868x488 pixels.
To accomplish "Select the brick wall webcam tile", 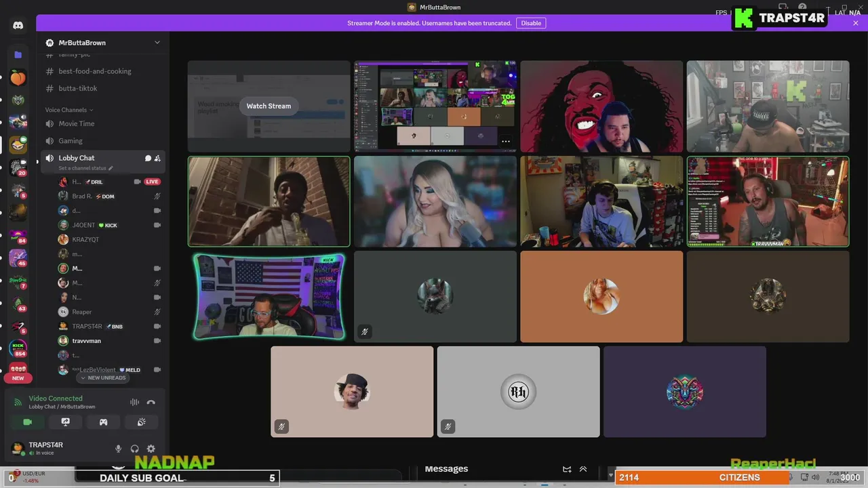I will point(269,201).
